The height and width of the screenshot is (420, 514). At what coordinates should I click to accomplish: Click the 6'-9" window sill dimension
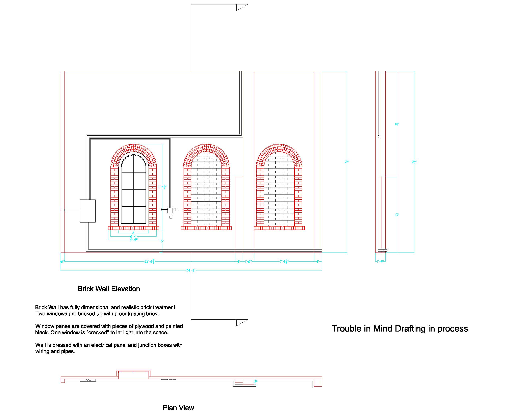point(133,240)
